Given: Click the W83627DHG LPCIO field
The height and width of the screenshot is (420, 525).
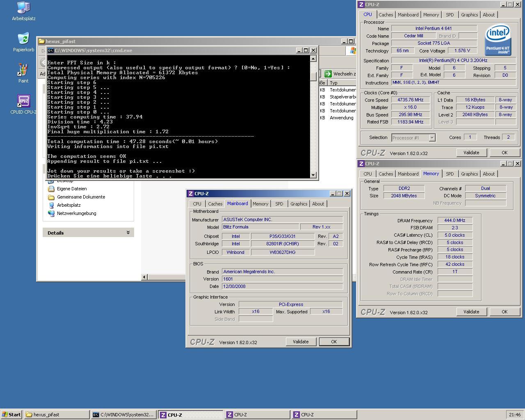Looking at the screenshot, I should pyautogui.click(x=283, y=252).
